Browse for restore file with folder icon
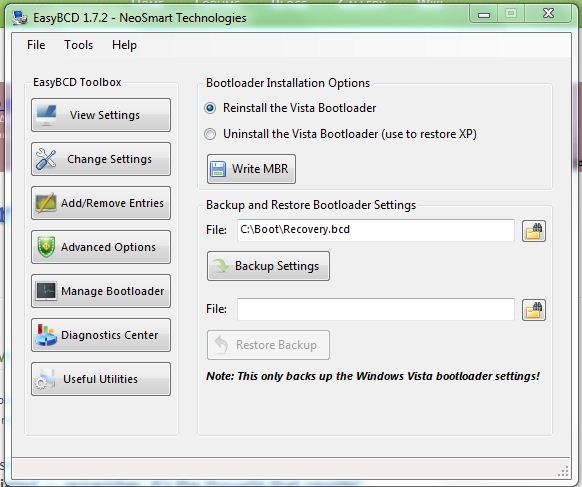Image resolution: width=582 pixels, height=487 pixels. coord(534,310)
